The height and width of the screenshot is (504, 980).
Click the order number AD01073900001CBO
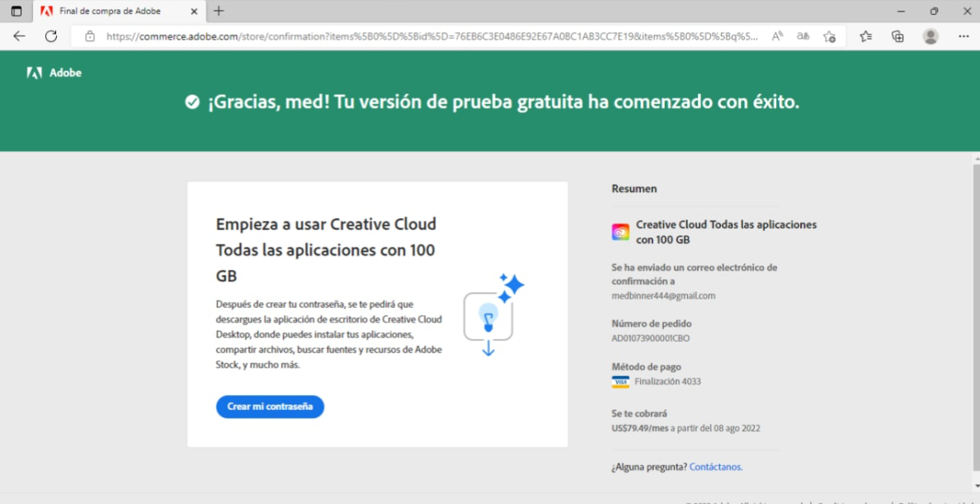coord(651,338)
